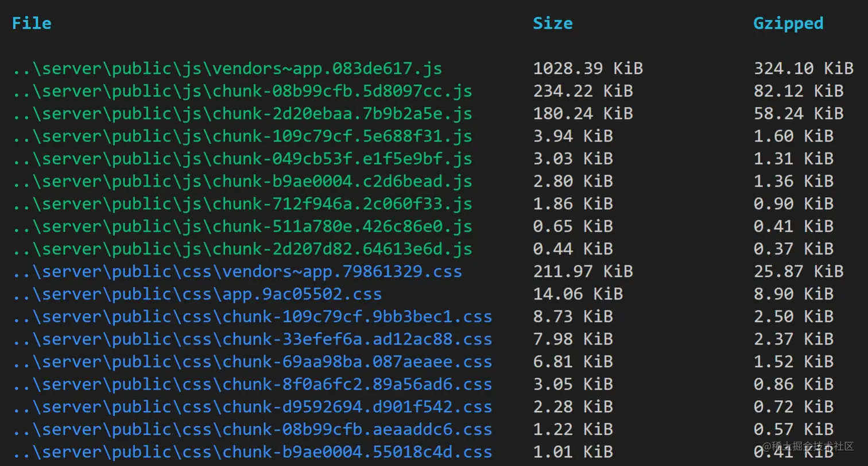Click the chunk-712f946a.2c060f33.js path
This screenshot has height=466, width=868.
[242, 204]
